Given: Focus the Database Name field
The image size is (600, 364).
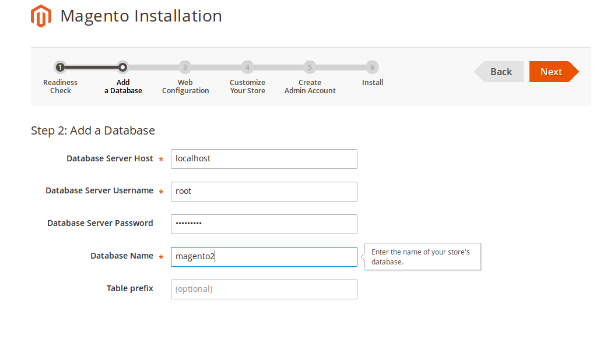Looking at the screenshot, I should point(264,257).
